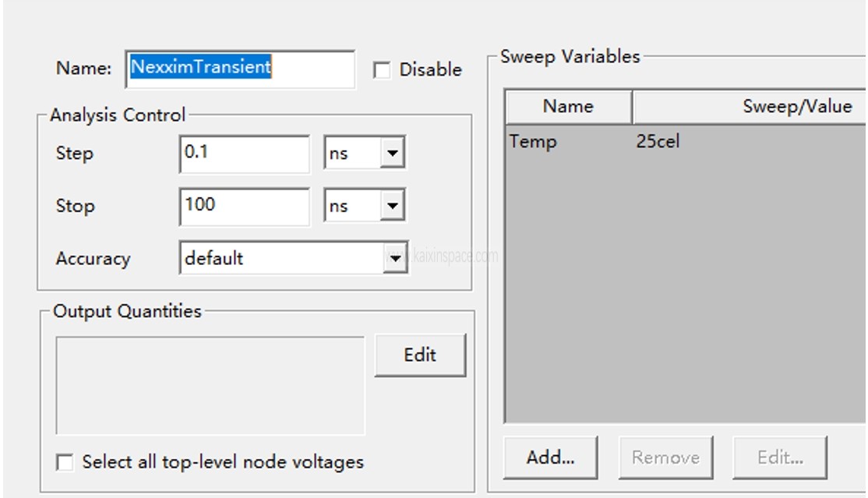This screenshot has width=868, height=498.
Task: Open the Step unit dropdown
Action: click(x=391, y=154)
